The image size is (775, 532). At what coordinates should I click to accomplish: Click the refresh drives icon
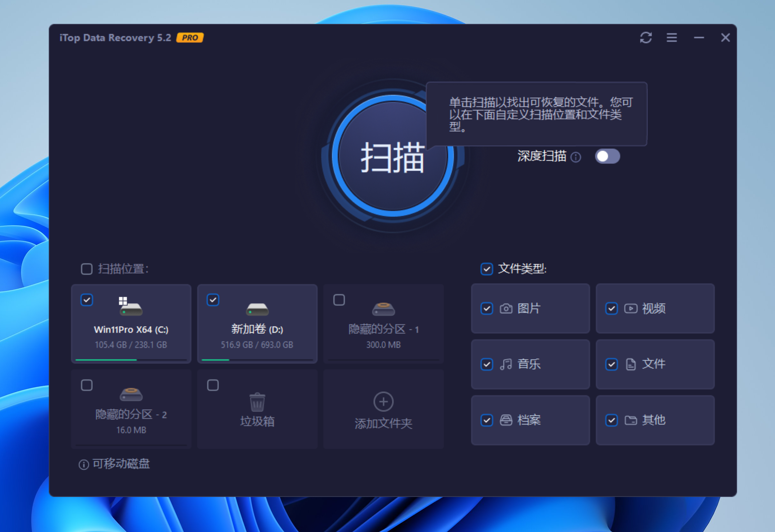pyautogui.click(x=646, y=38)
